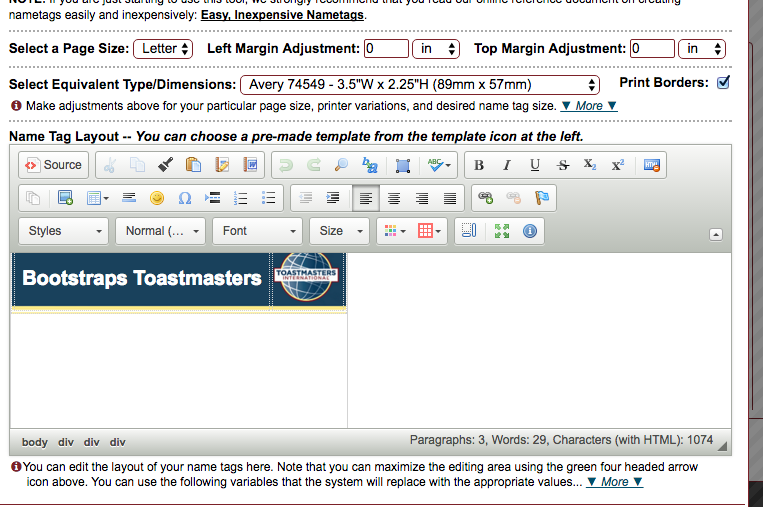Toggle Show Blocks
This screenshot has height=507, width=763.
coord(469,231)
